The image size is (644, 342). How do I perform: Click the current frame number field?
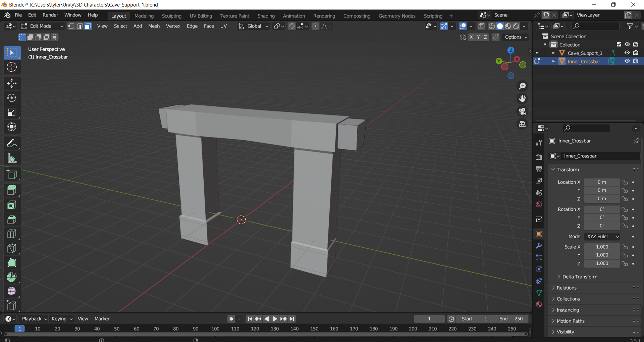pyautogui.click(x=429, y=319)
